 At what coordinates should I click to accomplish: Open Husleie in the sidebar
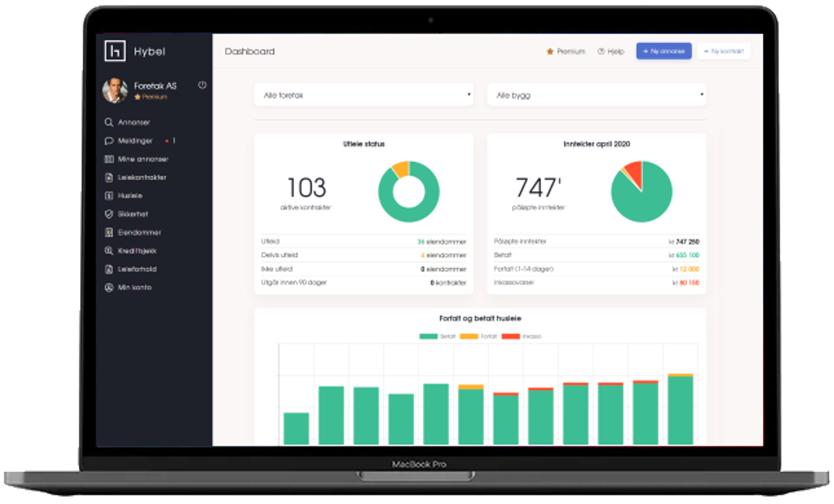coord(130,196)
